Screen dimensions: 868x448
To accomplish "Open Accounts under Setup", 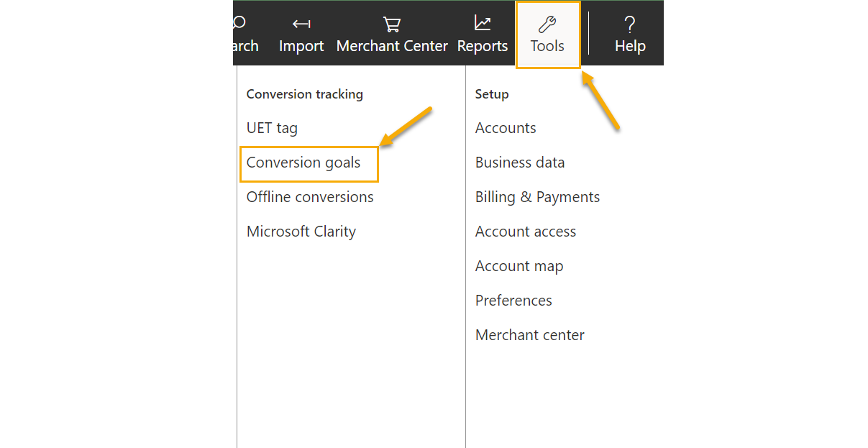I will [x=506, y=128].
